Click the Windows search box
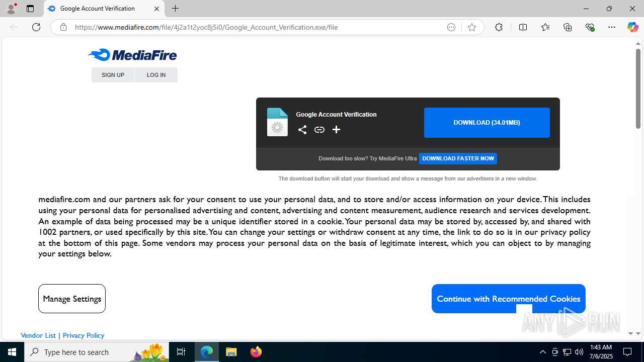644x362 pixels. (x=96, y=352)
